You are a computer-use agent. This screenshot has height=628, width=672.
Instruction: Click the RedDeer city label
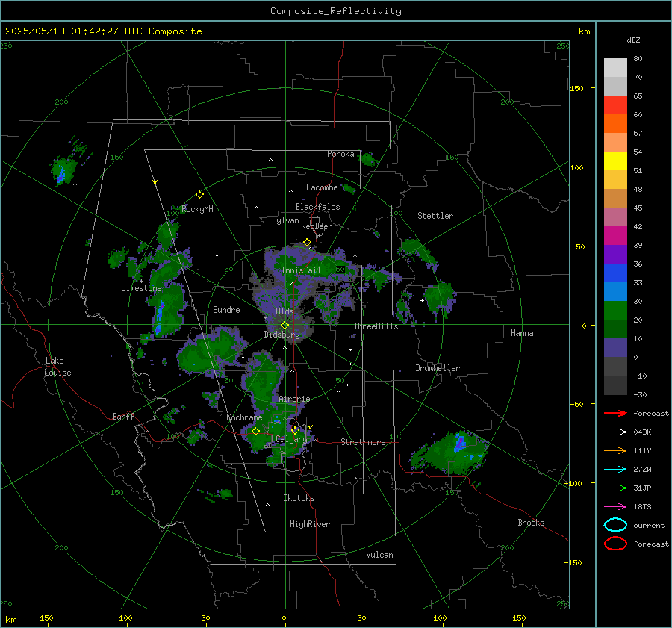coord(317,226)
